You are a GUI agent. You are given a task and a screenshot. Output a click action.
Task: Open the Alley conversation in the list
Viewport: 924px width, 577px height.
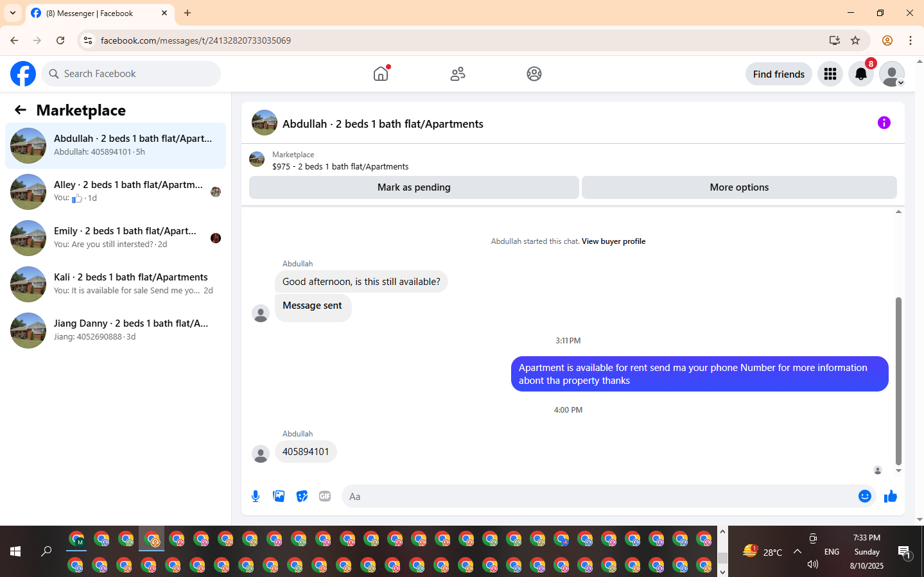pyautogui.click(x=116, y=192)
